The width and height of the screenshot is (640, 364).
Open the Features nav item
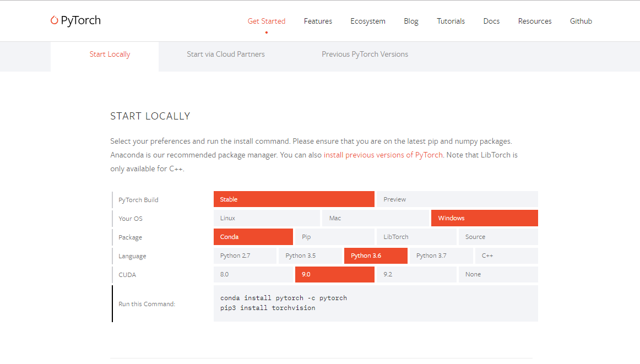(318, 21)
